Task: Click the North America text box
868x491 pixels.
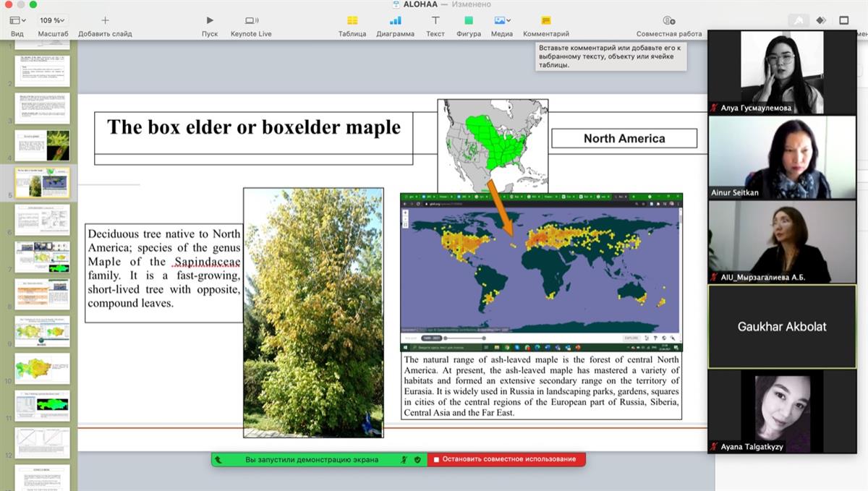Action: pyautogui.click(x=624, y=138)
